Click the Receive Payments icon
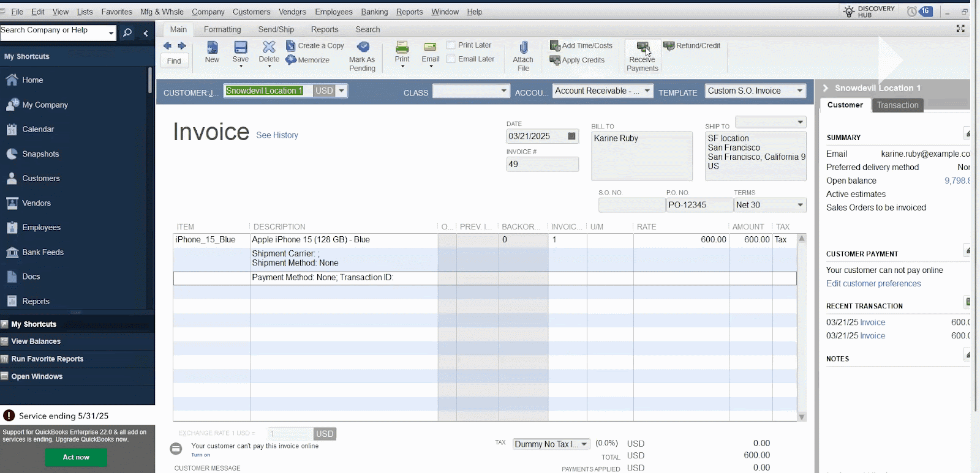 click(643, 48)
